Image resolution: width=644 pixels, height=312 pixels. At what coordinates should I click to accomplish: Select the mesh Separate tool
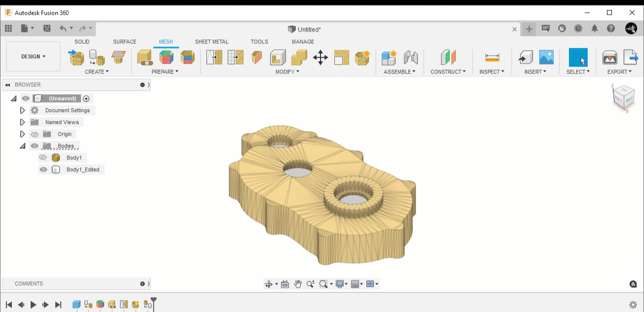click(342, 57)
